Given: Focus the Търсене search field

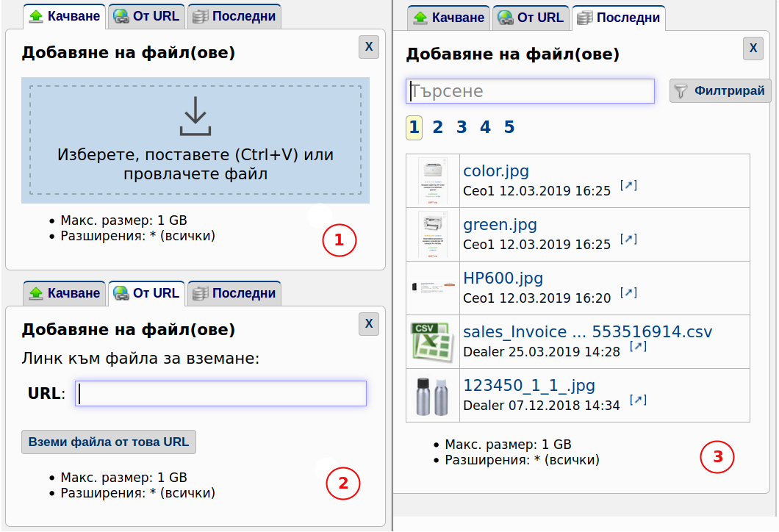Looking at the screenshot, I should 530,91.
